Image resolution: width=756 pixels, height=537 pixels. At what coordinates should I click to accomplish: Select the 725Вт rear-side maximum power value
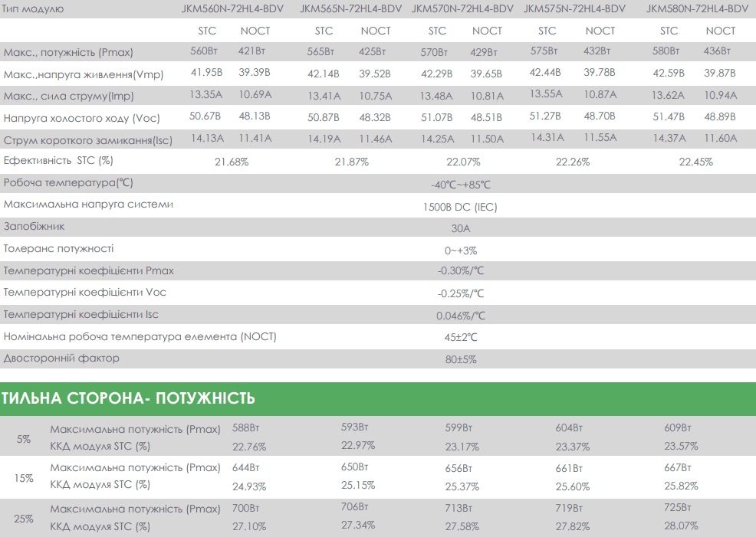coord(678,509)
